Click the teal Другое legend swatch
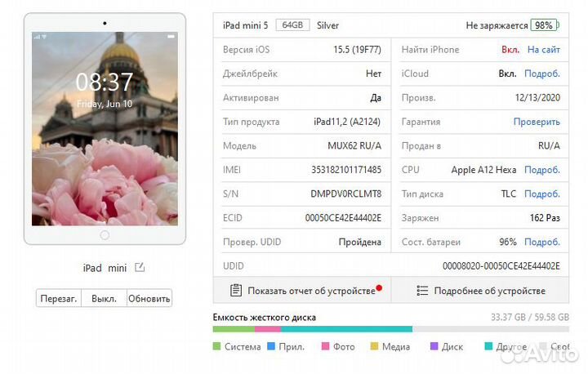The height and width of the screenshot is (374, 588). click(x=488, y=346)
